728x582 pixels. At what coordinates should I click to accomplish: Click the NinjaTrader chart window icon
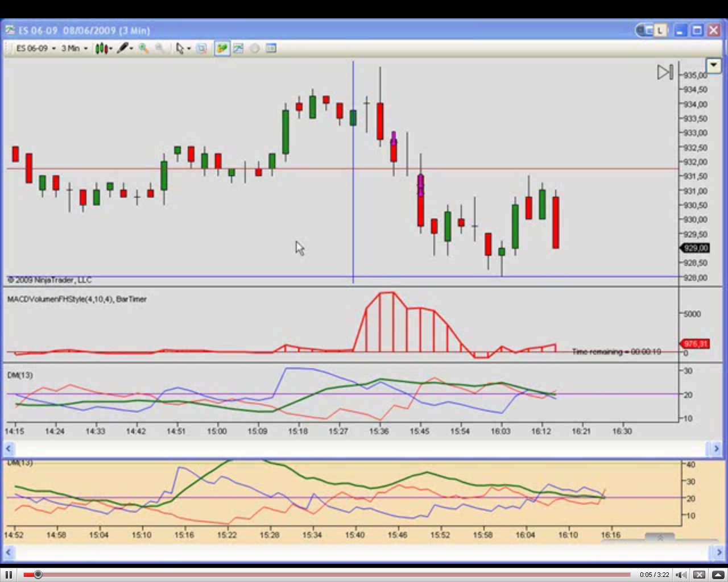[x=10, y=30]
